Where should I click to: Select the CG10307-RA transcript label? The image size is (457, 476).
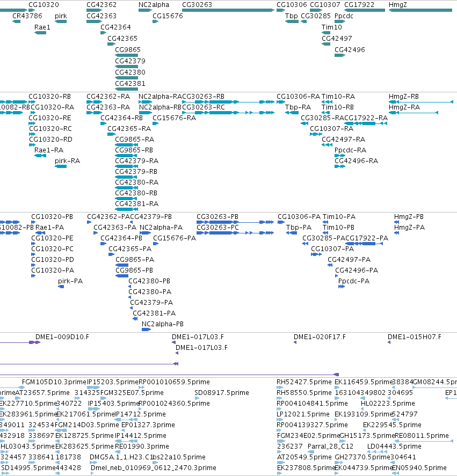click(x=331, y=128)
